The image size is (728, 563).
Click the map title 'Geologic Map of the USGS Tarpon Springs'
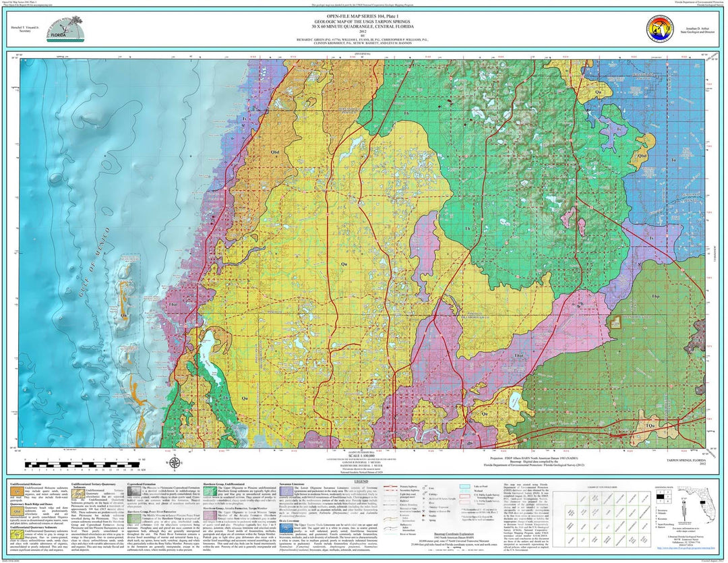point(365,20)
